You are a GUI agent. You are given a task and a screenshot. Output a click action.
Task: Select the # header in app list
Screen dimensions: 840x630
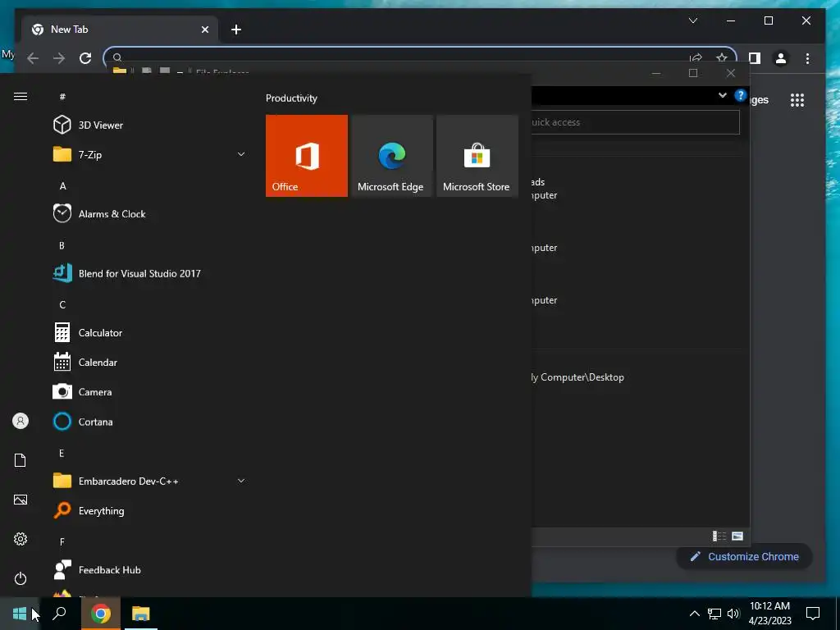[62, 97]
